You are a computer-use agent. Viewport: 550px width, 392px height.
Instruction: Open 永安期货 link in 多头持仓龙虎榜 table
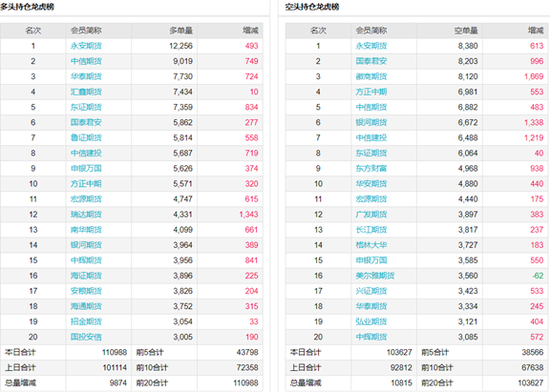point(86,46)
